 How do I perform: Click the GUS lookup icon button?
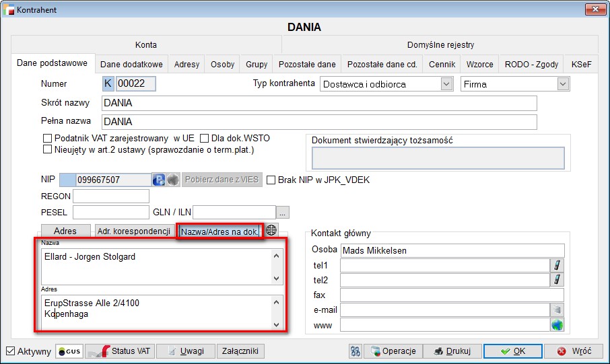pyautogui.click(x=69, y=351)
